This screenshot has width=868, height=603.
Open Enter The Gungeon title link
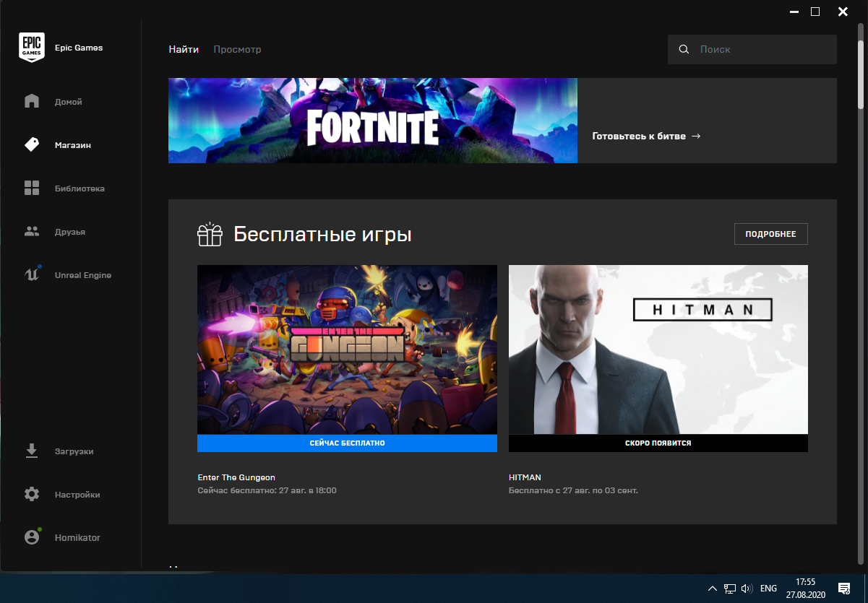point(236,477)
